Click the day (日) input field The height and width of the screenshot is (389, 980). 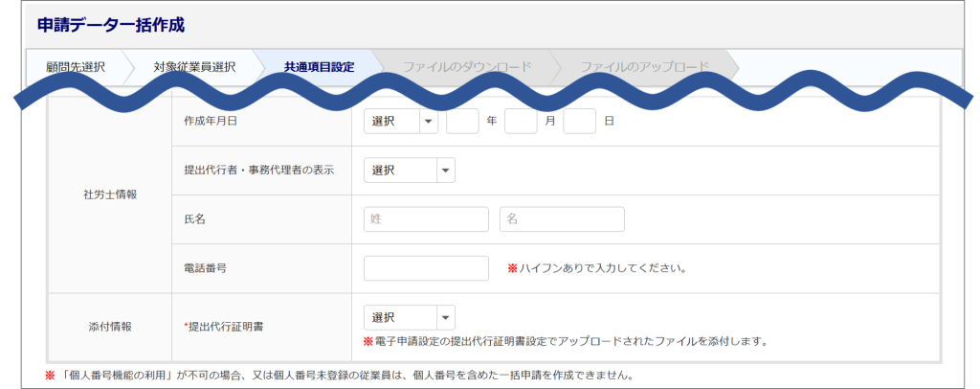point(580,122)
